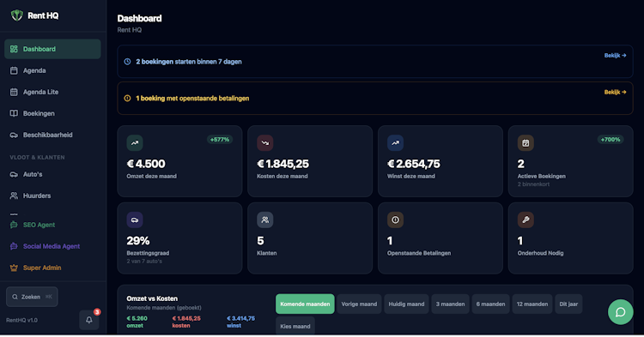Open notifications bell with badge
644x337 pixels.
coord(89,320)
